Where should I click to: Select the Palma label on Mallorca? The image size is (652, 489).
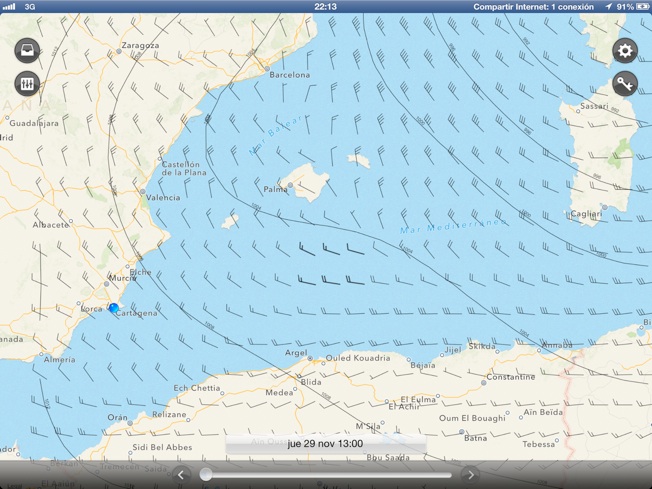coord(275,189)
